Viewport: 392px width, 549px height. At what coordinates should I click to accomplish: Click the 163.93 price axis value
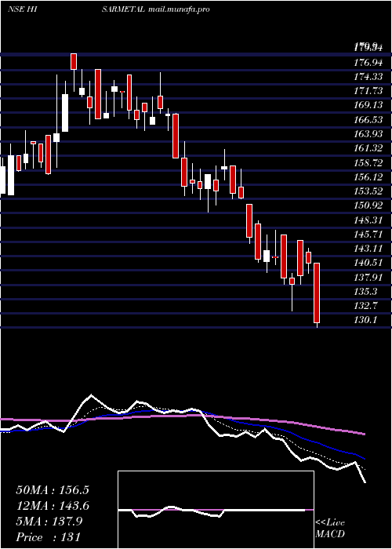pyautogui.click(x=368, y=134)
